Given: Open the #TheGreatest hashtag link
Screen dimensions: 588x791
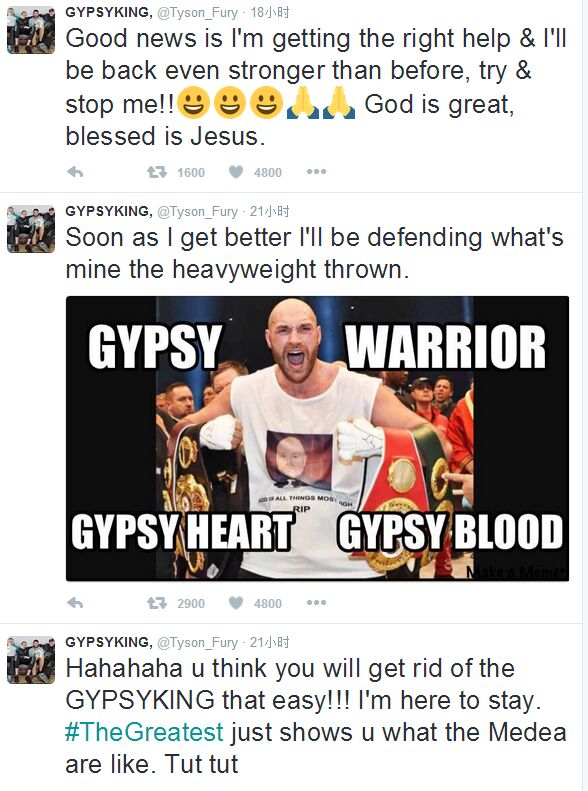Looking at the screenshot, I should click(x=144, y=732).
